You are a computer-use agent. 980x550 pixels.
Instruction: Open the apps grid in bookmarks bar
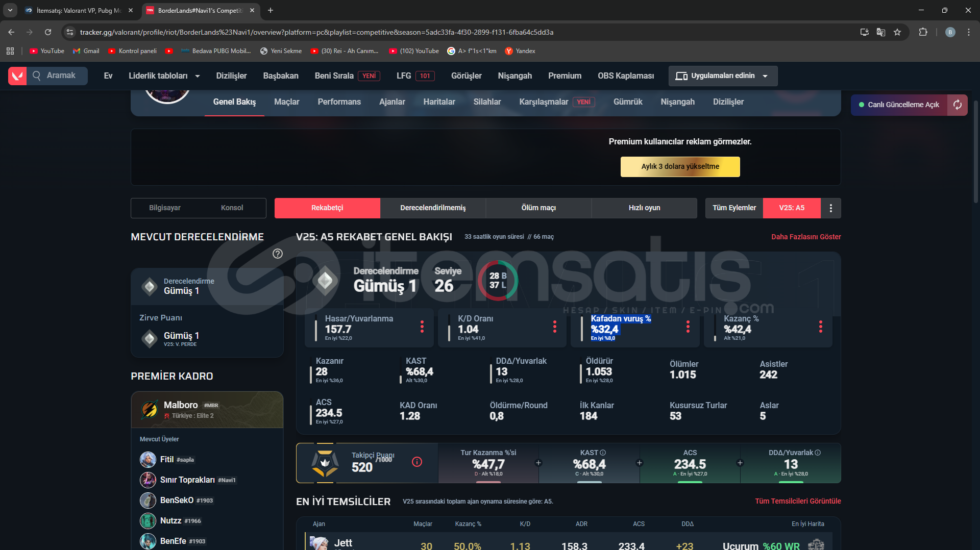pos(10,51)
